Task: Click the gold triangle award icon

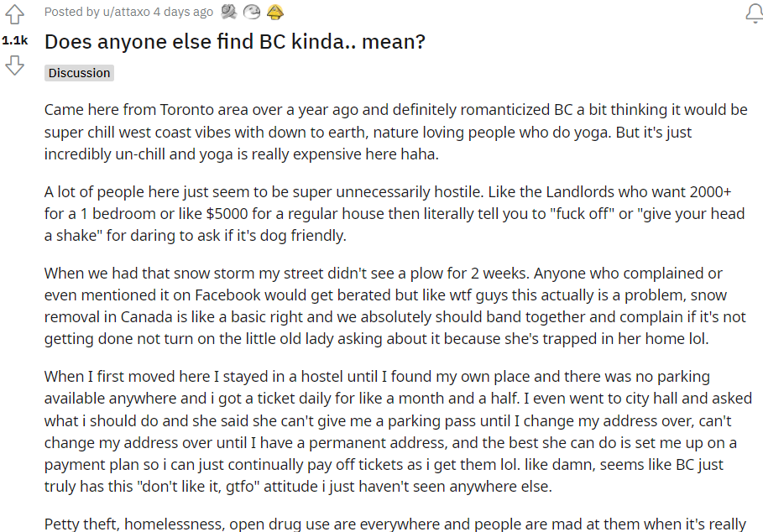Action: pos(274,12)
